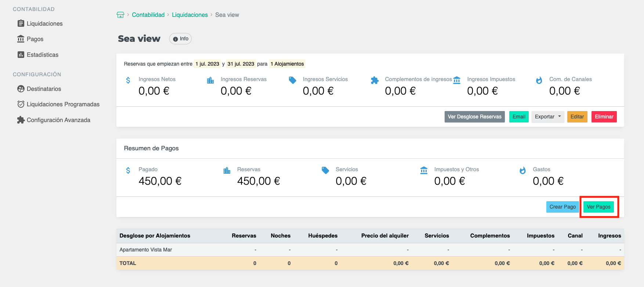
Task: Click the Liquidaciones clipboard icon in sidebar
Action: 21,23
